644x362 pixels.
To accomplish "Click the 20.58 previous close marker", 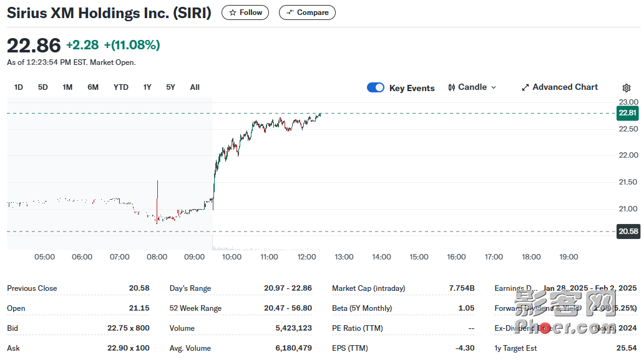I will tap(628, 232).
